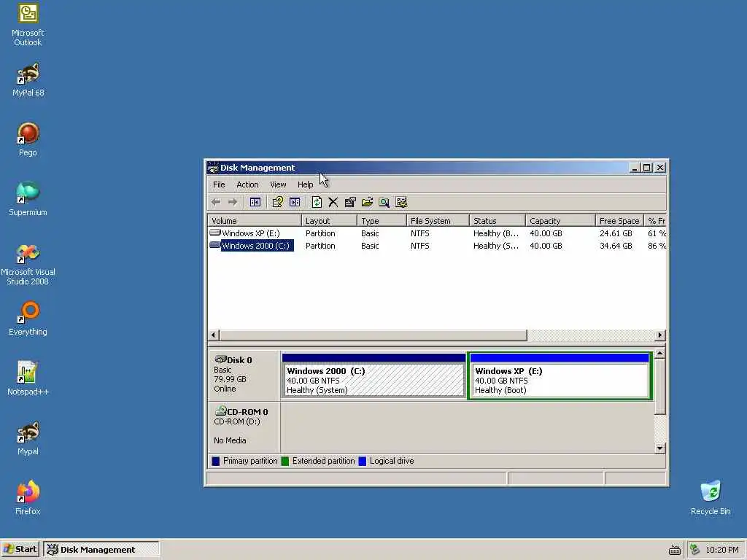
Task: Click the Healthy (S... status cell
Action: [x=495, y=246]
